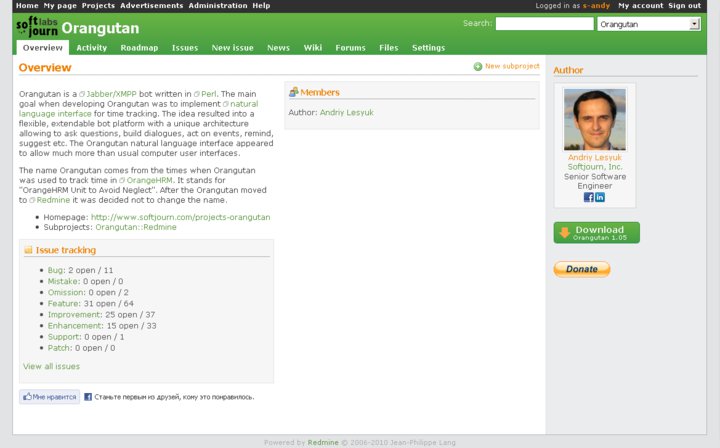Switch to the Activity tab
Screen dimensions: 720x448
[x=91, y=48]
